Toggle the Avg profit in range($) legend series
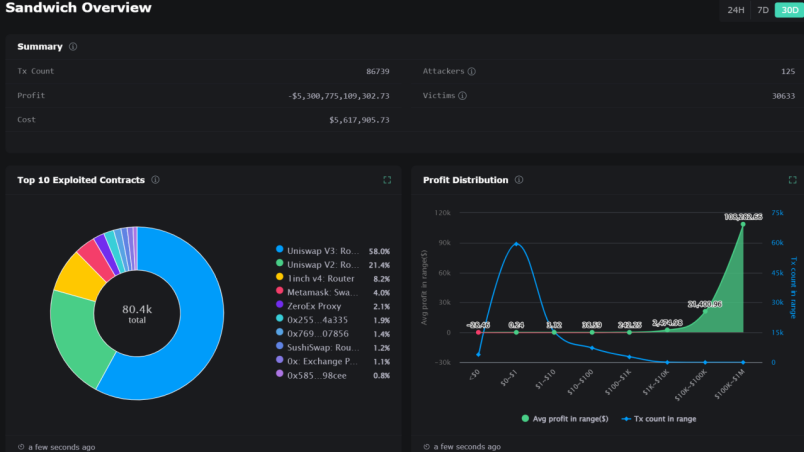 coord(565,419)
